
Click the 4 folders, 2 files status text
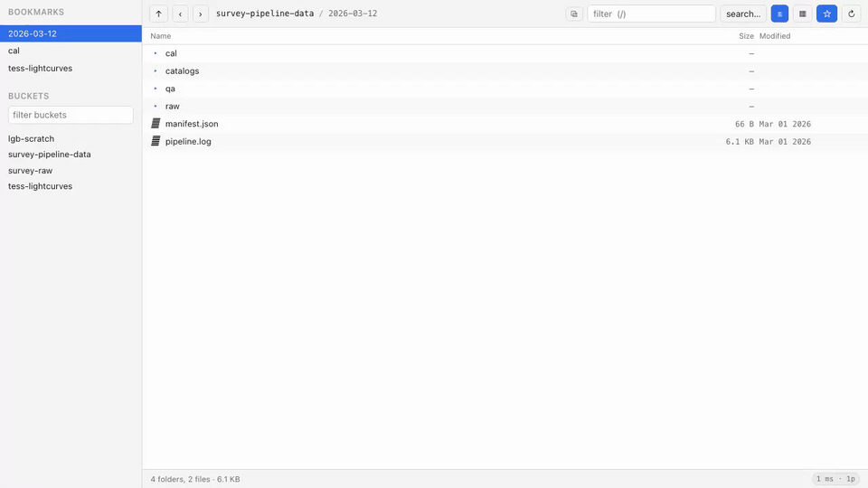tap(195, 479)
